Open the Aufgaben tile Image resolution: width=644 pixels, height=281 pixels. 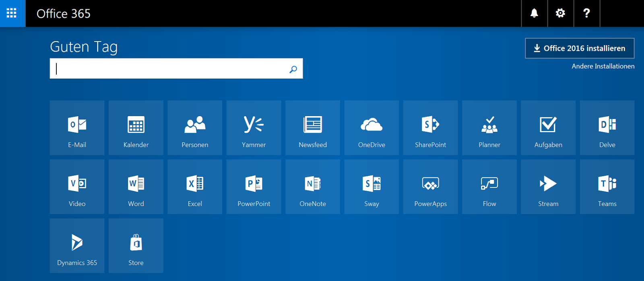(548, 128)
